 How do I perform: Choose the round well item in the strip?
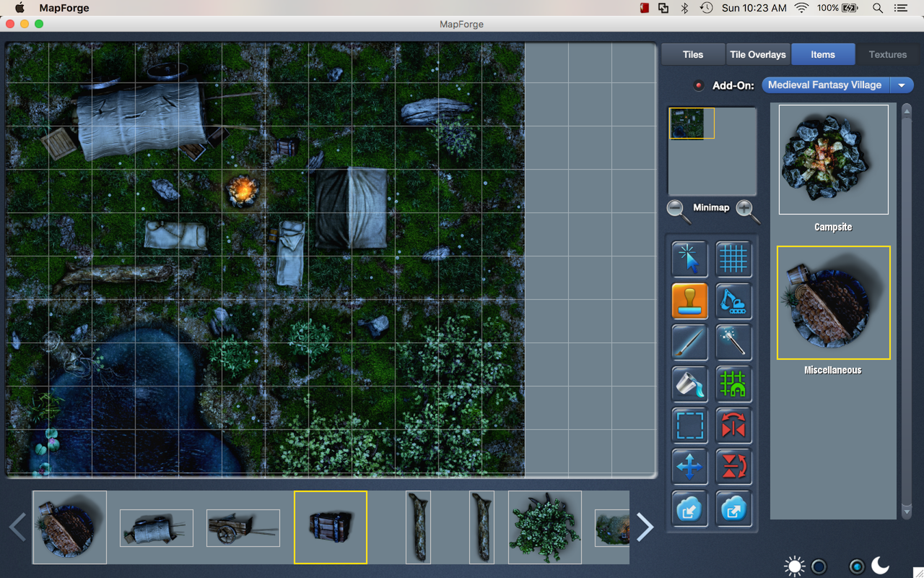tap(69, 527)
